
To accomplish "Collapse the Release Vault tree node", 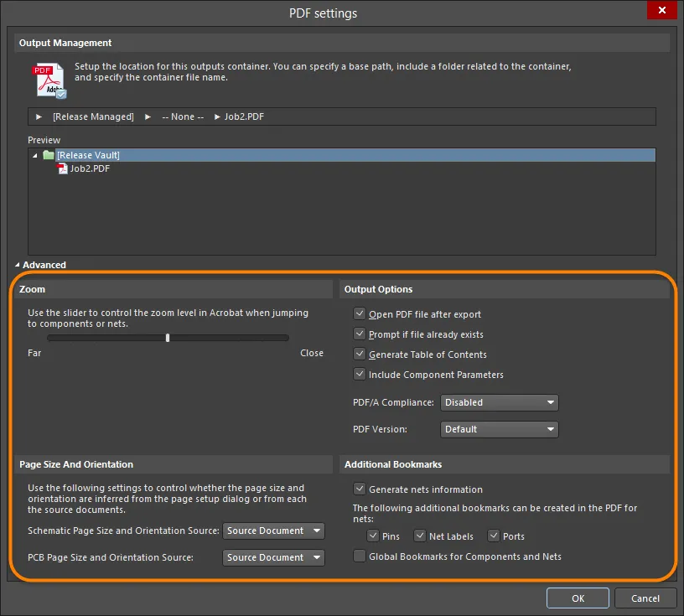I will tap(35, 155).
